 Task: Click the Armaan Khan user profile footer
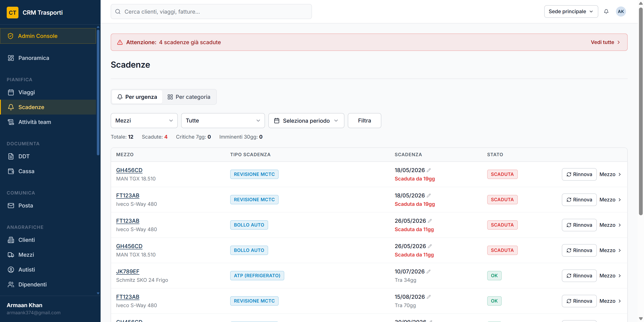pos(50,309)
